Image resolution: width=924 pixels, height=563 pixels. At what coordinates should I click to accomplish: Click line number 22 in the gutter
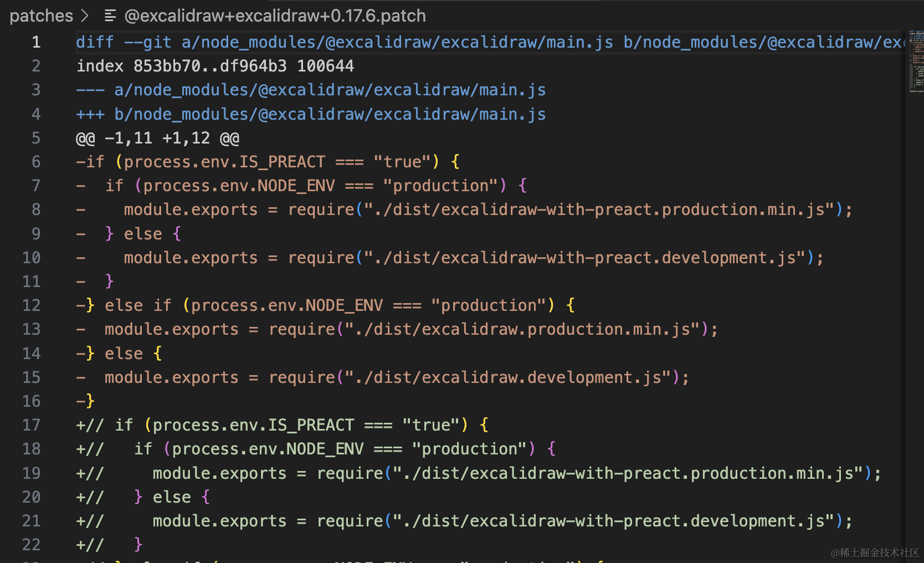click(32, 545)
